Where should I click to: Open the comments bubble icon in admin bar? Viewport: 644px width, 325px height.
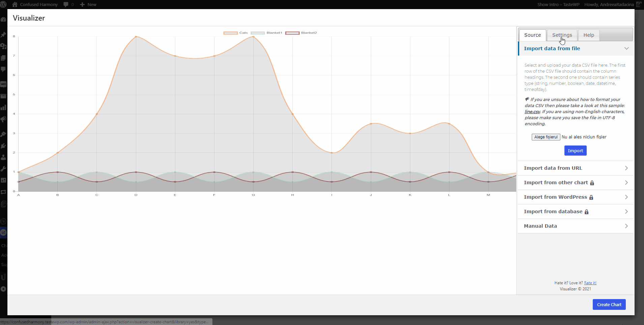[66, 4]
